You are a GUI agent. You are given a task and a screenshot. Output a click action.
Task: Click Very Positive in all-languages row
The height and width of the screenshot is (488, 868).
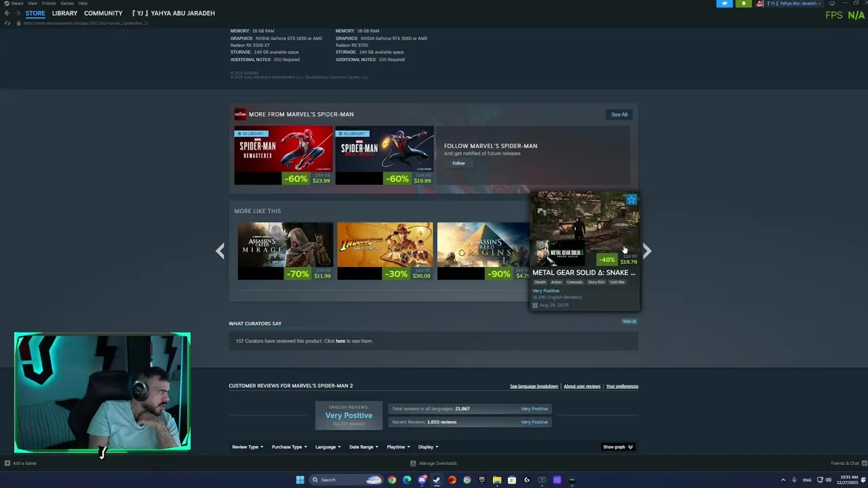tap(534, 409)
